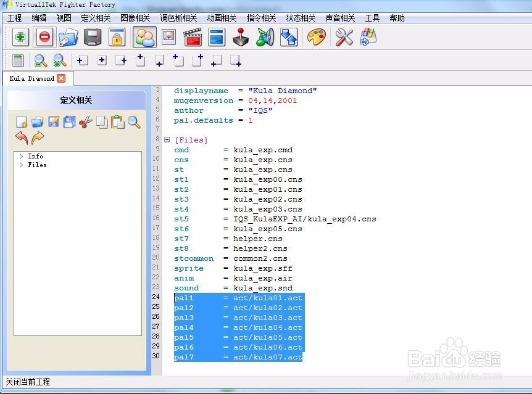Viewport: 532px width, 394px height.
Task: Click the displayname line in editor
Action: coord(245,91)
